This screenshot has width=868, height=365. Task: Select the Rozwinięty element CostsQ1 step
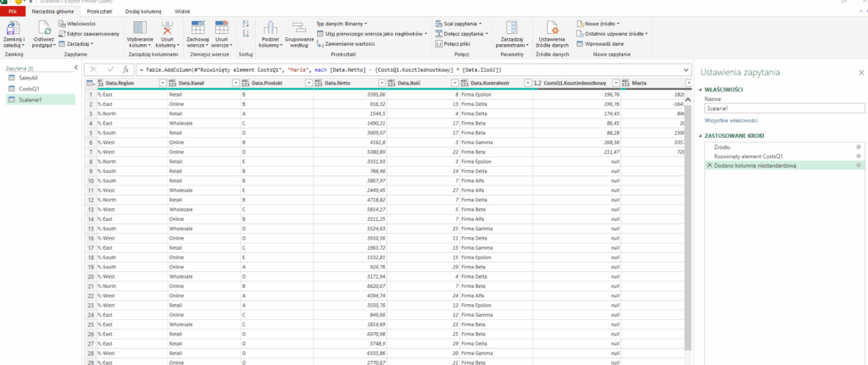coord(785,157)
